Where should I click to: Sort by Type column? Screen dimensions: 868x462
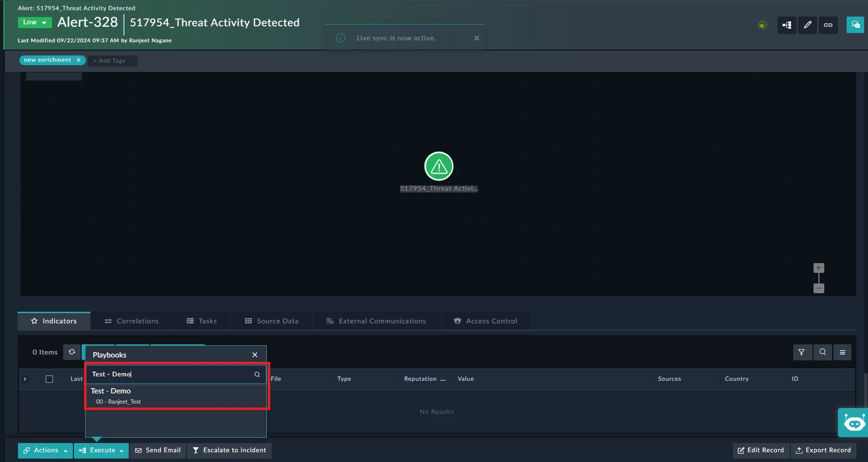pos(344,379)
